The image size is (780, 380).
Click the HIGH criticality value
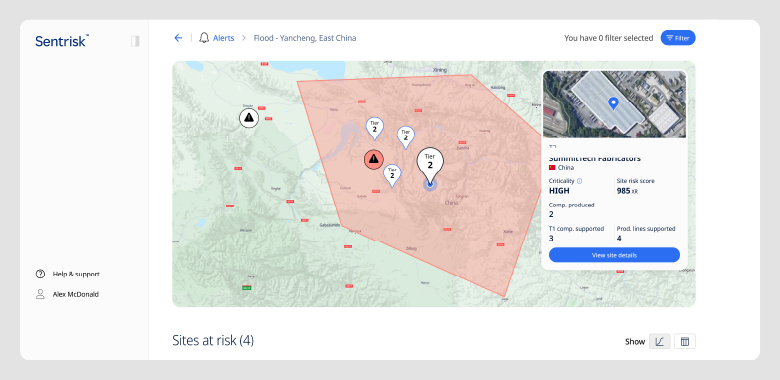pyautogui.click(x=559, y=190)
